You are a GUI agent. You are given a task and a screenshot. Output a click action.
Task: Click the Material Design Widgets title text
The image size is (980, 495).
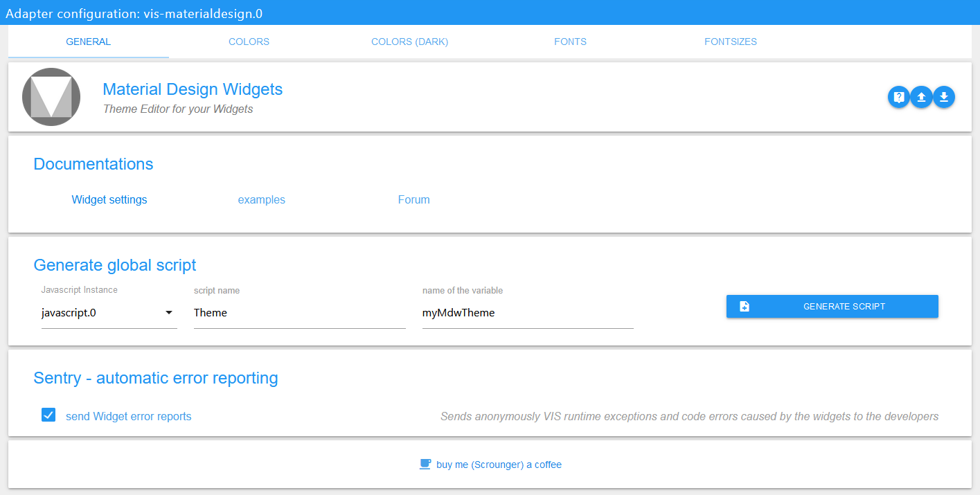(x=193, y=89)
